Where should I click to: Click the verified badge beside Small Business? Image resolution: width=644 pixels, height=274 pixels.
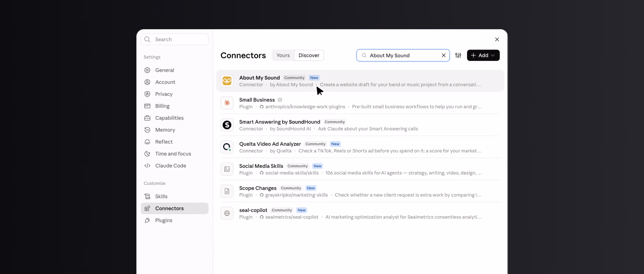click(280, 100)
